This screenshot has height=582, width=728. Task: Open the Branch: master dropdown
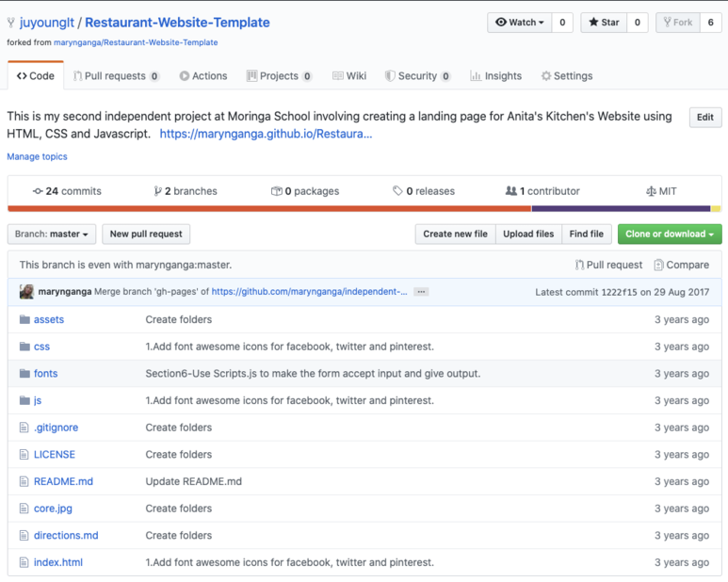coord(52,234)
